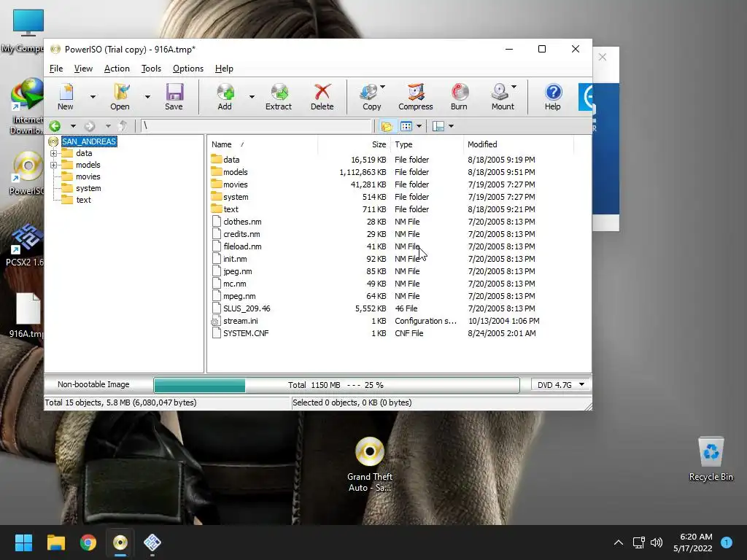Open the view mode dropdown arrow

pos(419,126)
